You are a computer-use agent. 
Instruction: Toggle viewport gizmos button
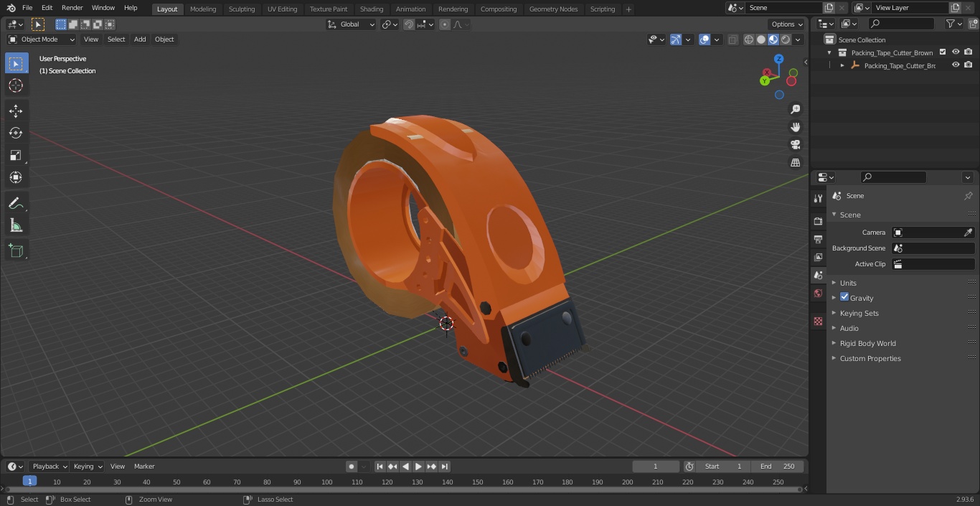[676, 39]
